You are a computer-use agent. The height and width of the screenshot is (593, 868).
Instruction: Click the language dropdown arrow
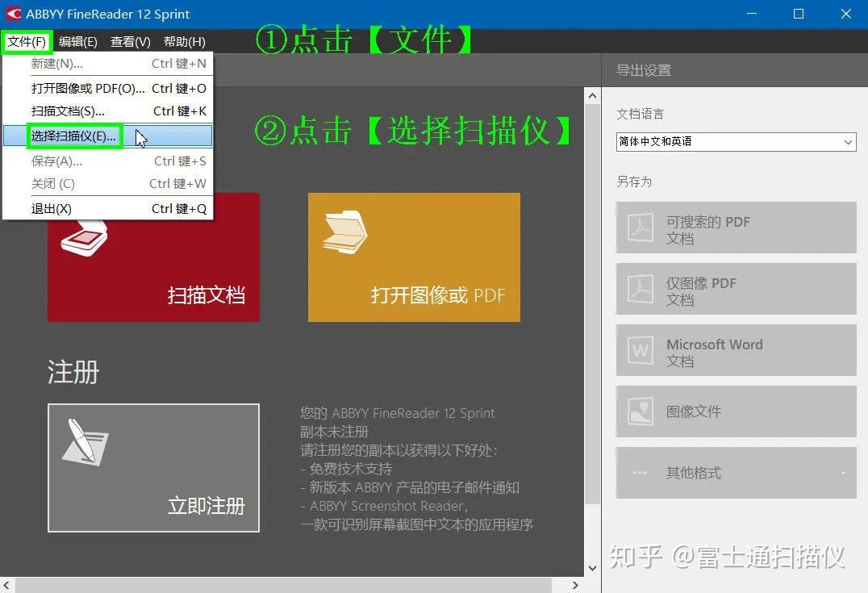pos(848,142)
